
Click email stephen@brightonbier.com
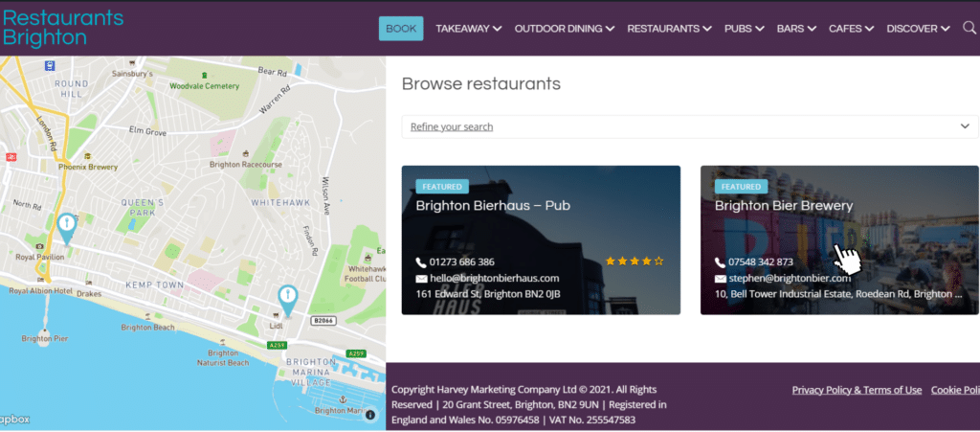tap(790, 278)
